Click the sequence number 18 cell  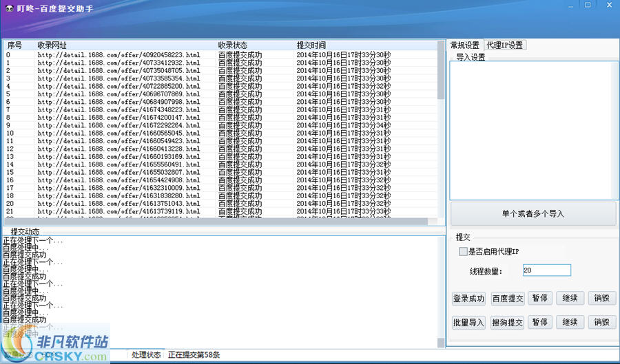coord(10,196)
